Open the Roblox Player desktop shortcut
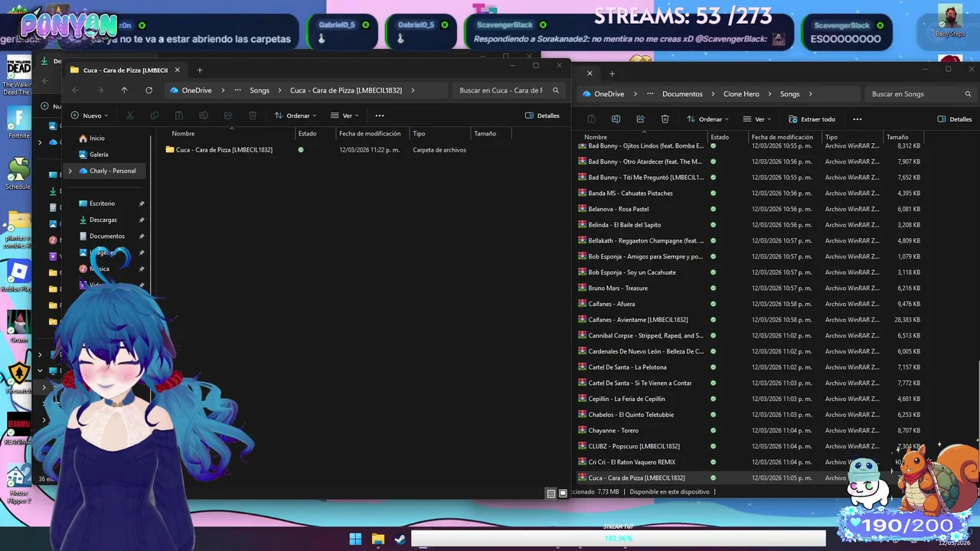 [18, 276]
